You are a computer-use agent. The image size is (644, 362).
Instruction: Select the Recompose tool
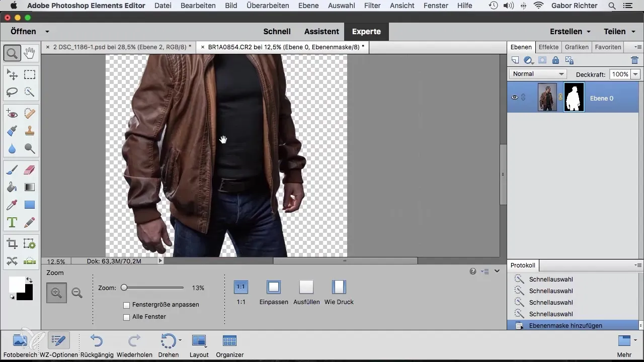pyautogui.click(x=30, y=244)
